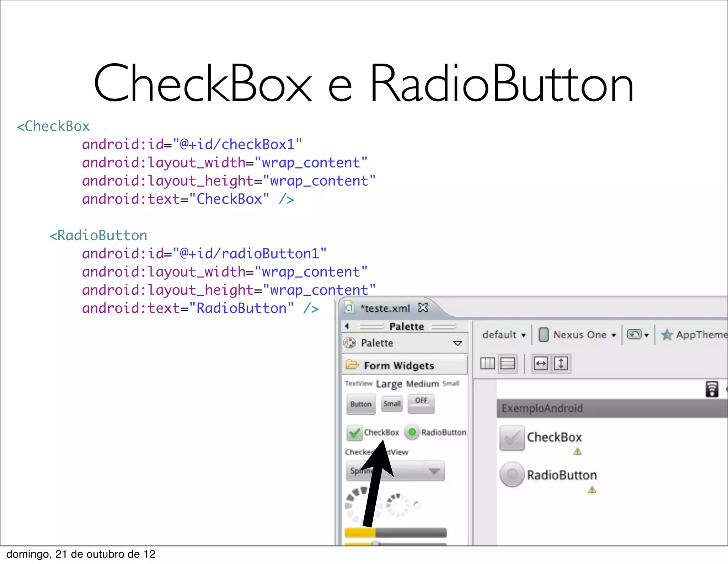Viewport: 728px width, 564px height.
Task: Click the CheckedTextView widget label
Action: [376, 452]
